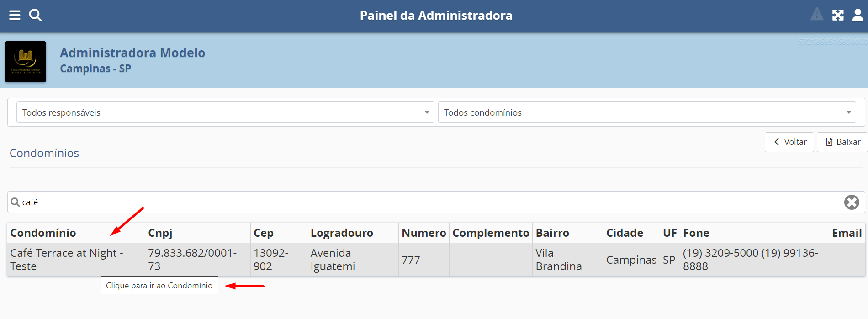Screen dimensions: 868x319
Task: Clear the search with the X icon
Action: pos(851,202)
